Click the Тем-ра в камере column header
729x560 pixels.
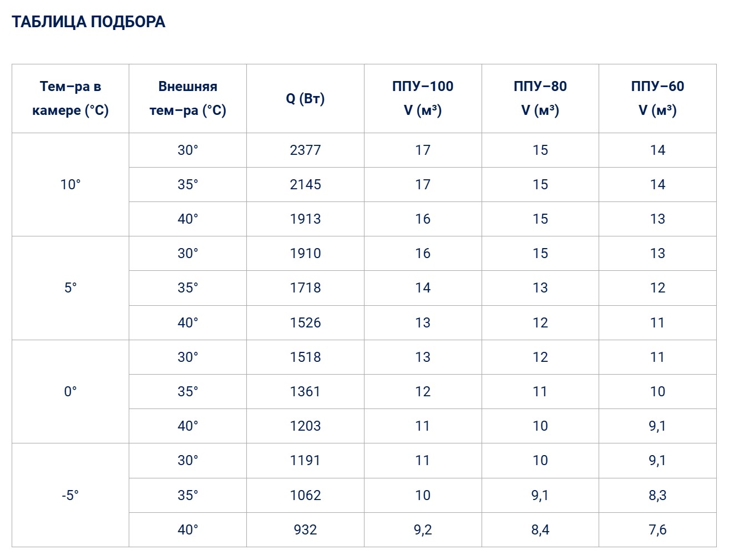click(x=70, y=98)
